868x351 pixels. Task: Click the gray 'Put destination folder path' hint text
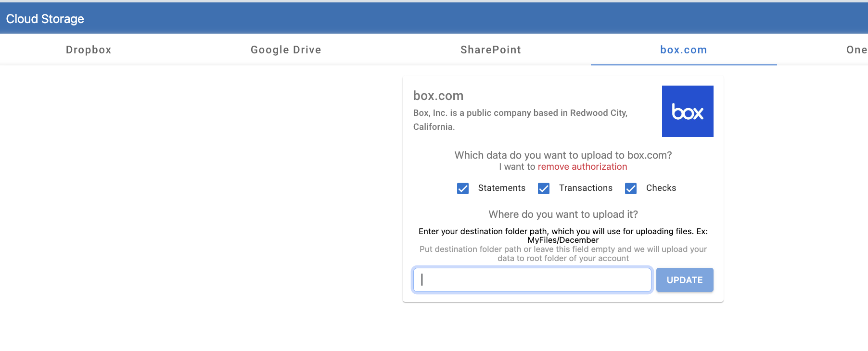[x=563, y=253]
